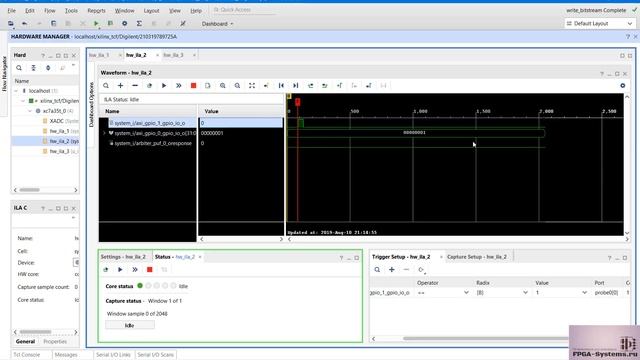Expand the axi_gpio_0_gpio_io_o bus signal
This screenshot has width=640, height=360.
104,133
